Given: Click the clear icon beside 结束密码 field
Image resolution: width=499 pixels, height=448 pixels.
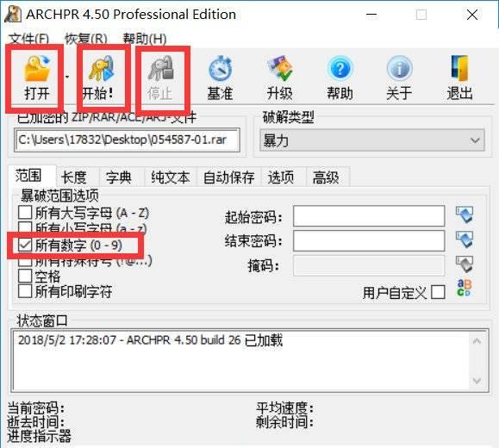Looking at the screenshot, I should (465, 240).
